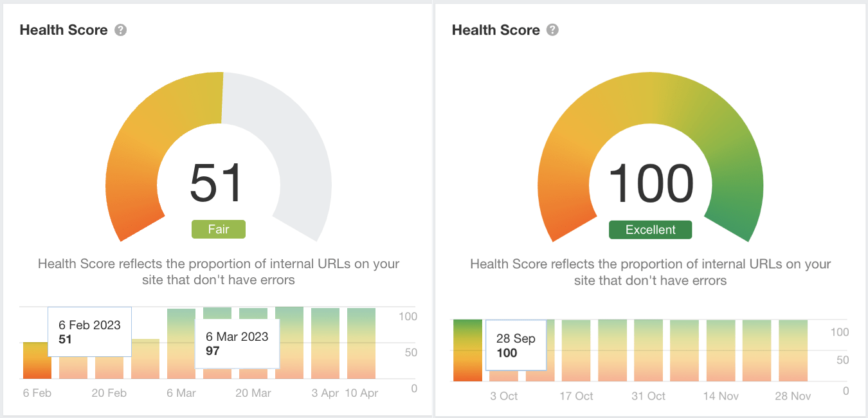Image resolution: width=868 pixels, height=418 pixels.
Task: Click the right Health Score widget title
Action: pos(496,30)
